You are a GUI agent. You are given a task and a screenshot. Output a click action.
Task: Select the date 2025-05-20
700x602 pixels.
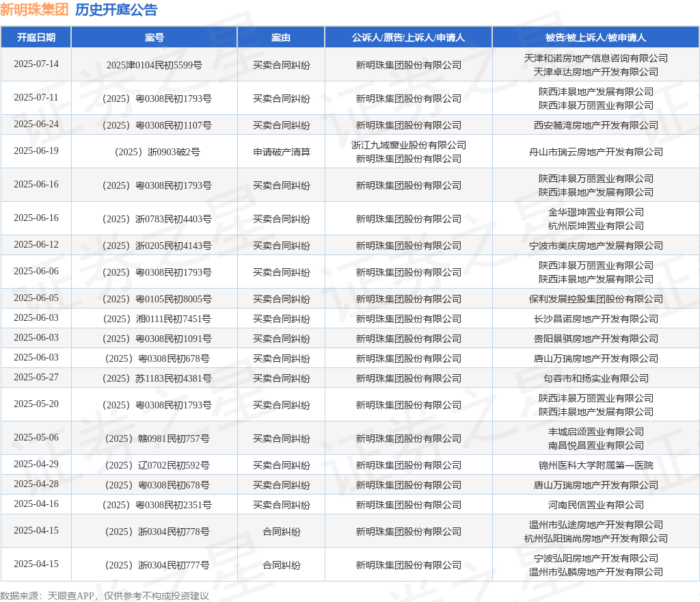pyautogui.click(x=36, y=404)
